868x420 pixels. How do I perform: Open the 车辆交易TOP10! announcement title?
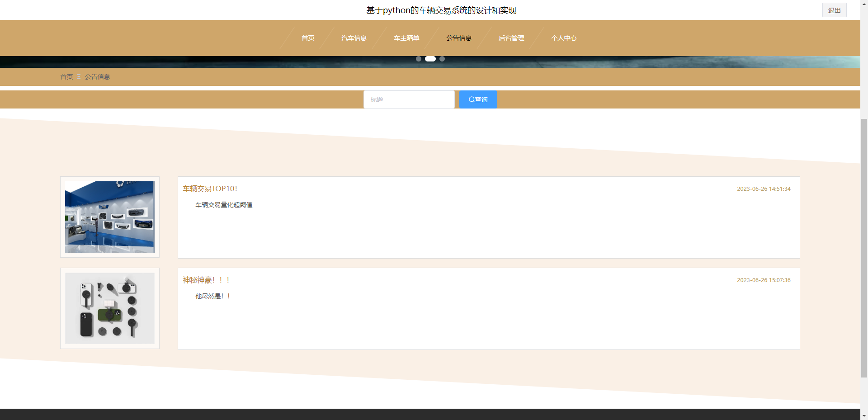pos(210,189)
